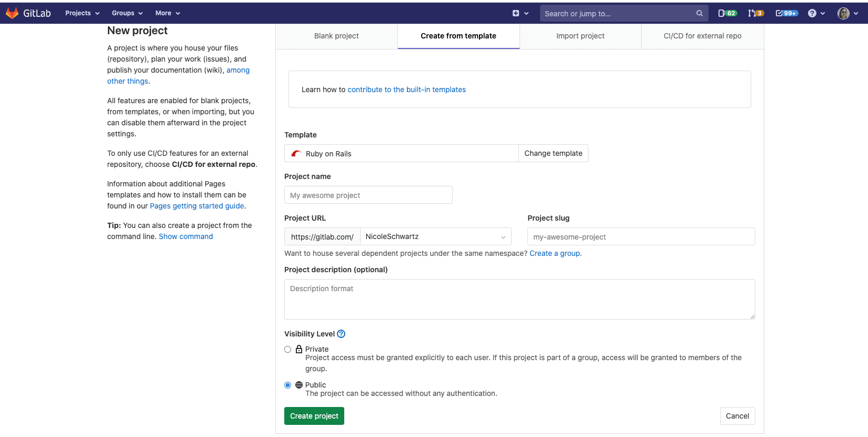Open issues icon with 62 badge
The width and height of the screenshot is (868, 437).
point(727,13)
